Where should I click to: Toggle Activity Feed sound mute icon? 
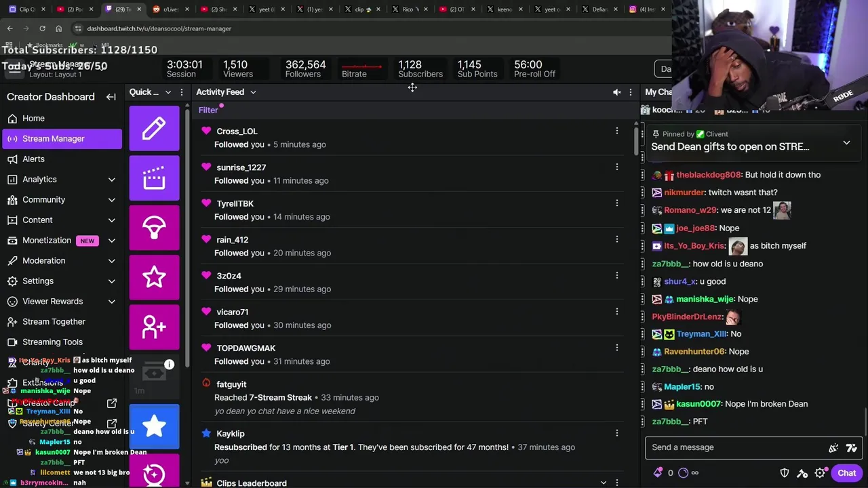[616, 92]
